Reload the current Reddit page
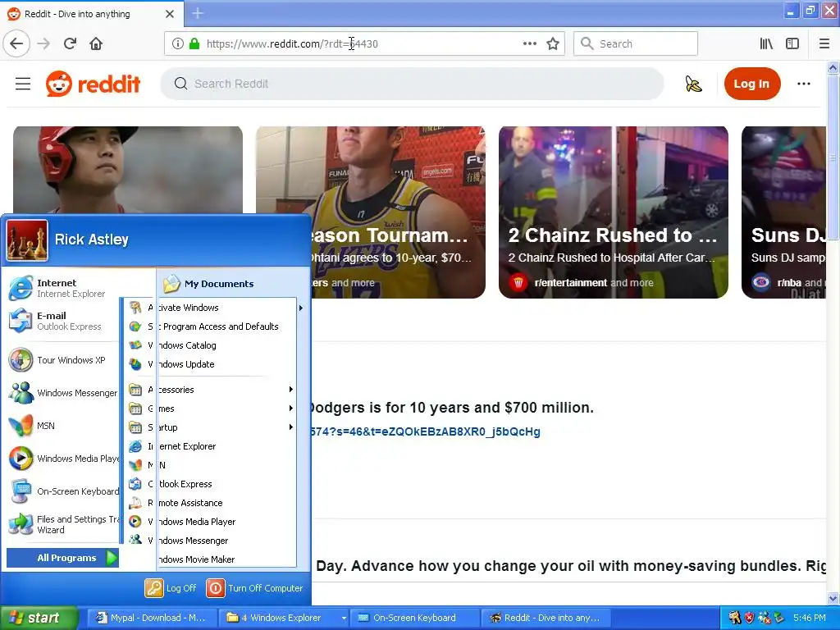The height and width of the screenshot is (630, 840). click(70, 43)
